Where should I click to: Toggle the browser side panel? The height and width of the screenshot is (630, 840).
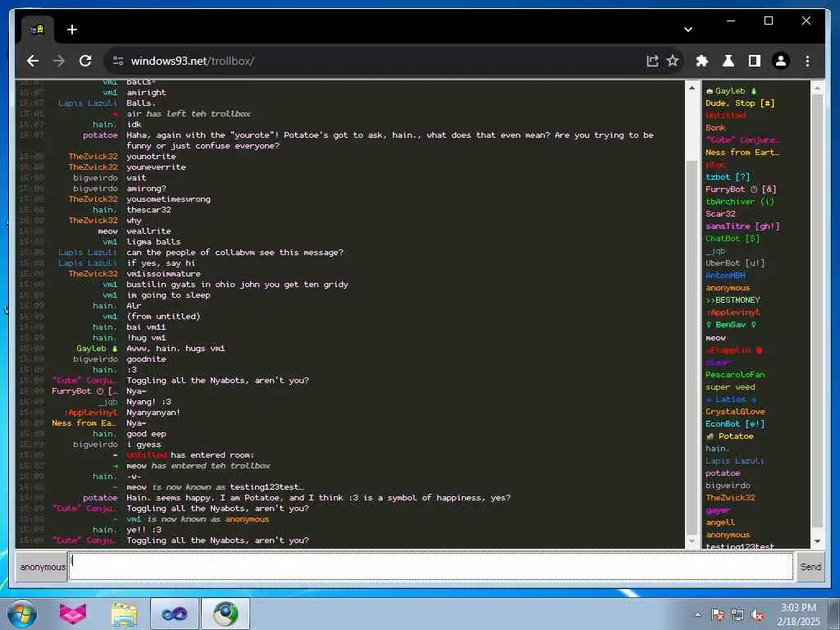(x=755, y=61)
